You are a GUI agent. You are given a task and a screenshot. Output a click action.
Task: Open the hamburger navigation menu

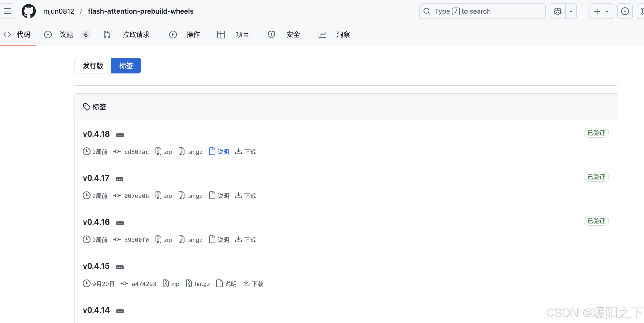click(x=7, y=11)
